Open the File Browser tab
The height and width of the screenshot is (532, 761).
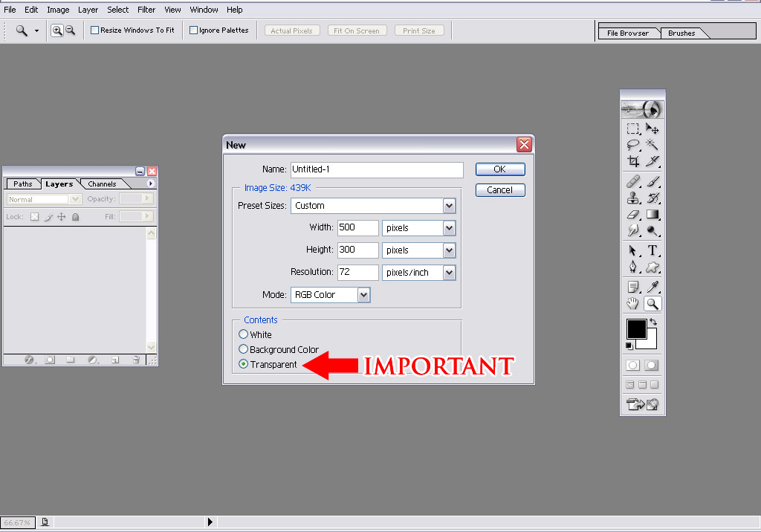tap(627, 33)
